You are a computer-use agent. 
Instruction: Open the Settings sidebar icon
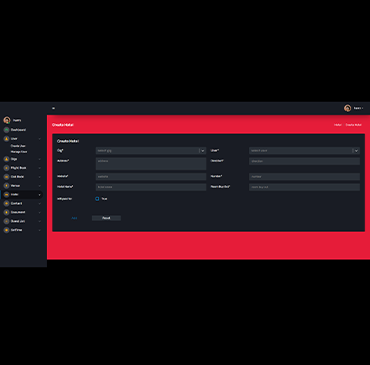click(x=6, y=230)
